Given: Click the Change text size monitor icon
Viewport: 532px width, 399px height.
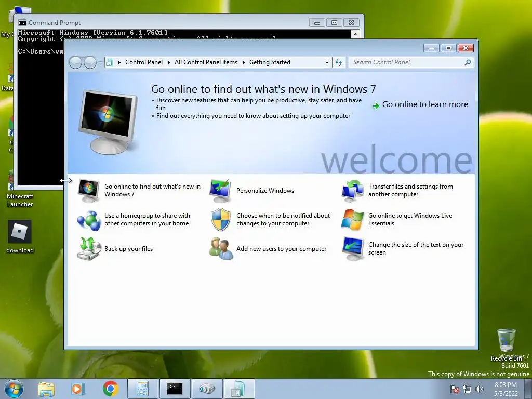Looking at the screenshot, I should tap(353, 249).
